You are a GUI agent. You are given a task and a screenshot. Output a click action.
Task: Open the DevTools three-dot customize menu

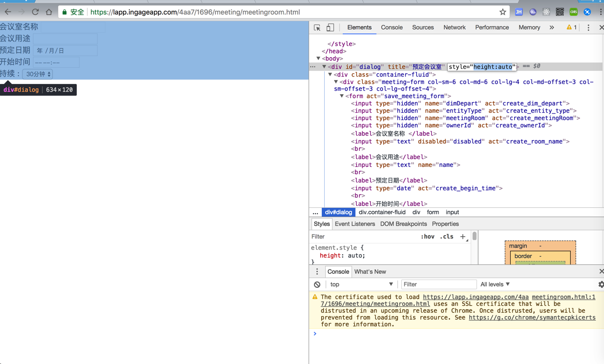588,28
